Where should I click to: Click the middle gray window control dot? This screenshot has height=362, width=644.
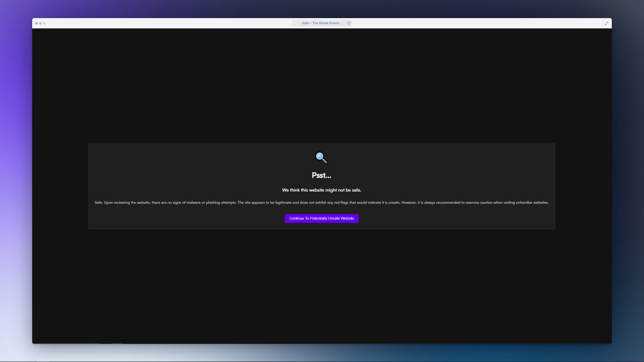41,23
